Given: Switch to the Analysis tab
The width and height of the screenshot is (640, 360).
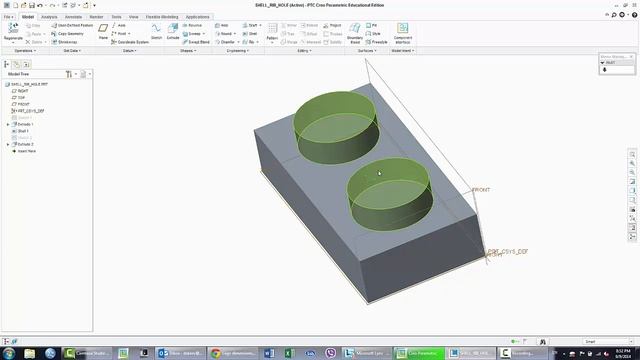Looking at the screenshot, I should click(49, 17).
